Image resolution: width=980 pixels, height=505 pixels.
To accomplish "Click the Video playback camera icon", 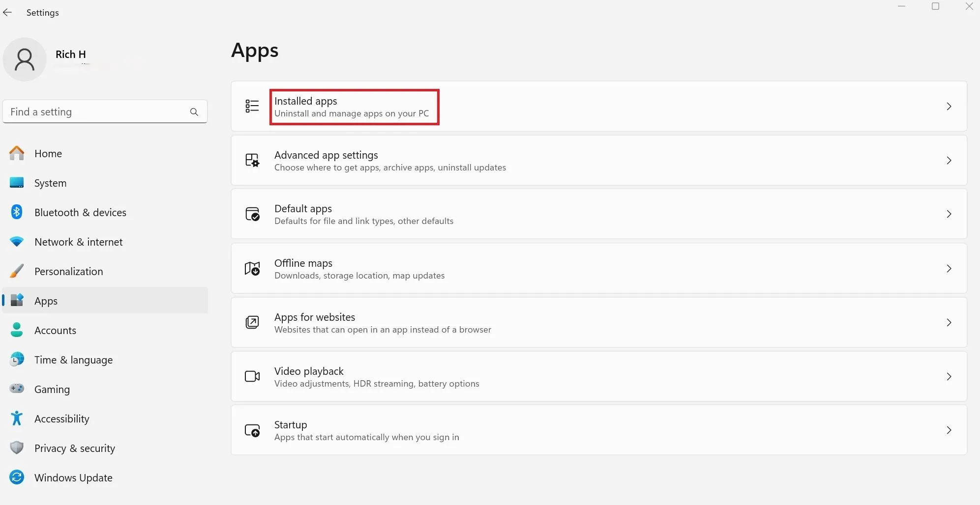I will pyautogui.click(x=252, y=376).
